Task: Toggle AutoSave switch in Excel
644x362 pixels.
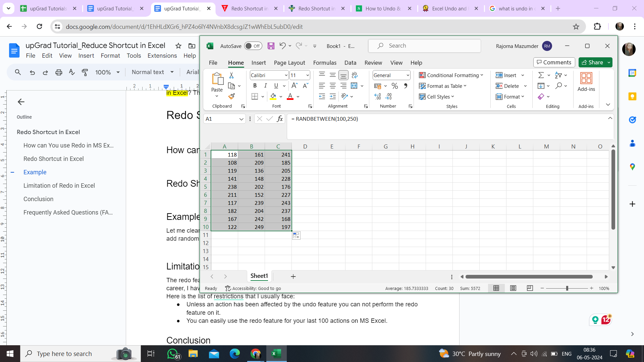Action: [253, 46]
